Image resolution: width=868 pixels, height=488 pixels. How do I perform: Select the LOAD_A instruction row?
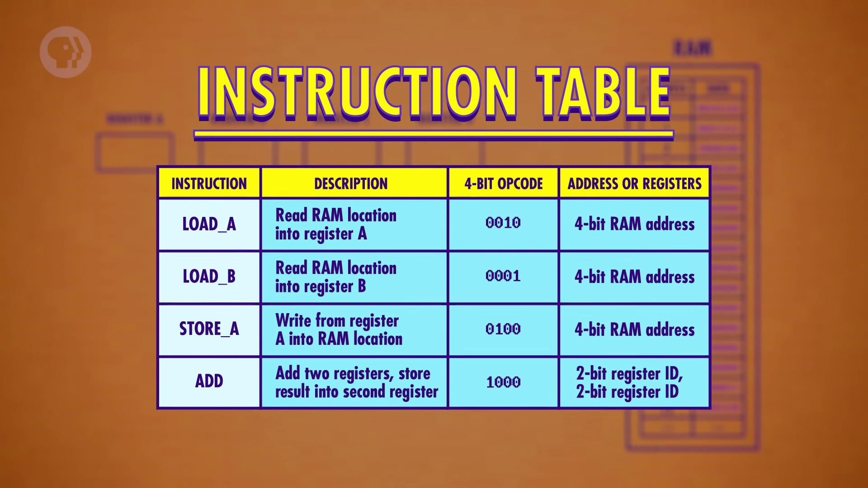click(x=434, y=225)
